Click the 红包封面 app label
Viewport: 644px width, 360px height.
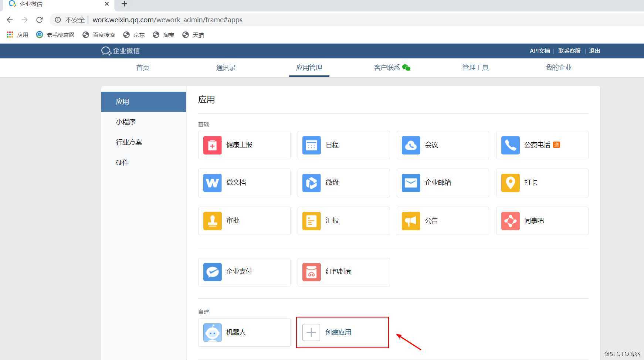(x=339, y=272)
